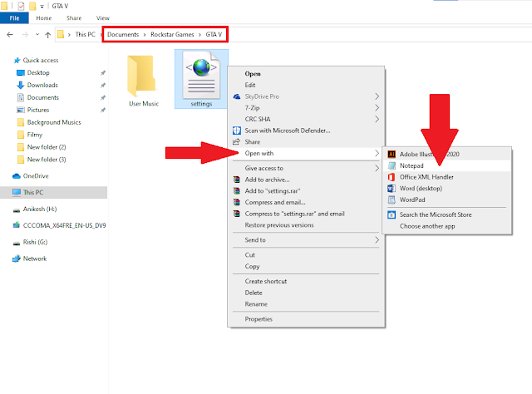
Task: Expand the CRC SHA submenu arrow
Action: tap(377, 119)
